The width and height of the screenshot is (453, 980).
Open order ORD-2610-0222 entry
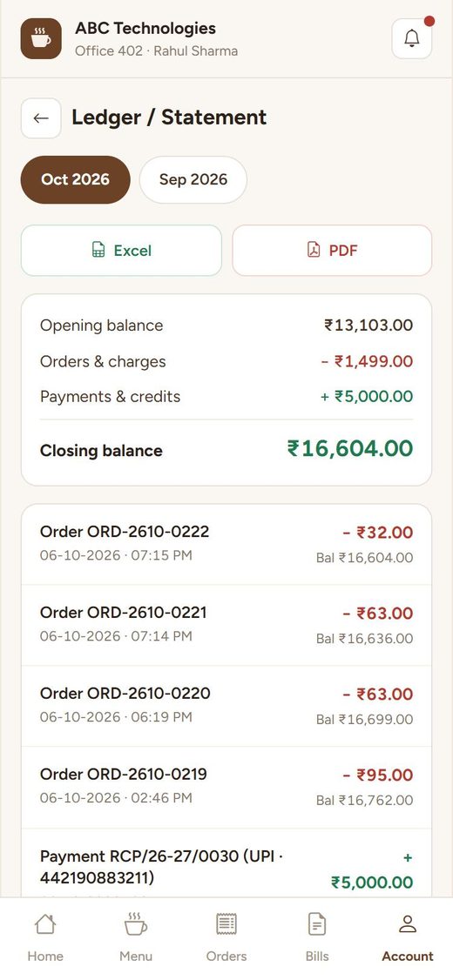pyautogui.click(x=226, y=544)
